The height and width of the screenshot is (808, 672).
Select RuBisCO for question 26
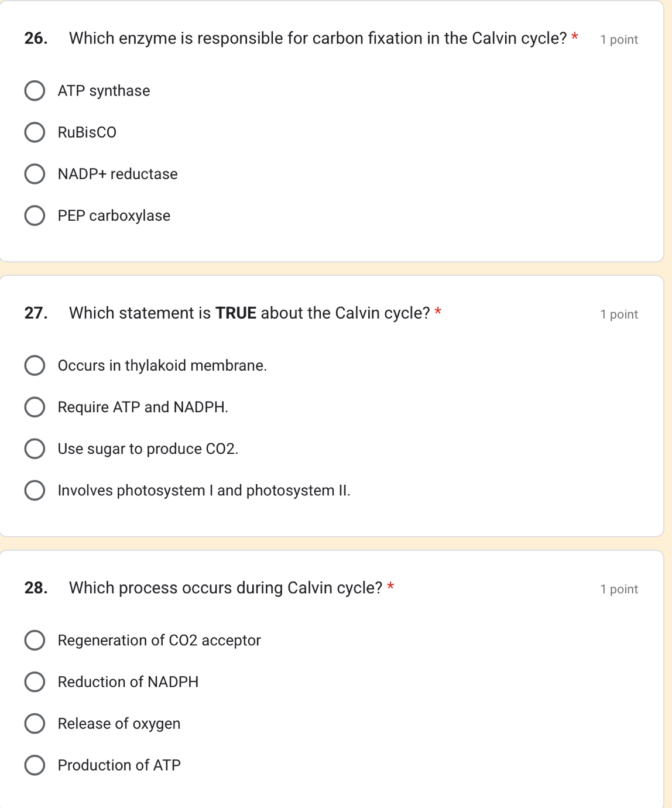click(x=35, y=132)
